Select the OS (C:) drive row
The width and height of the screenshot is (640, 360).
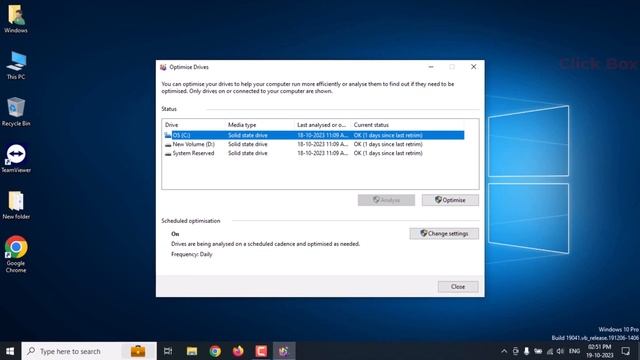pos(313,135)
